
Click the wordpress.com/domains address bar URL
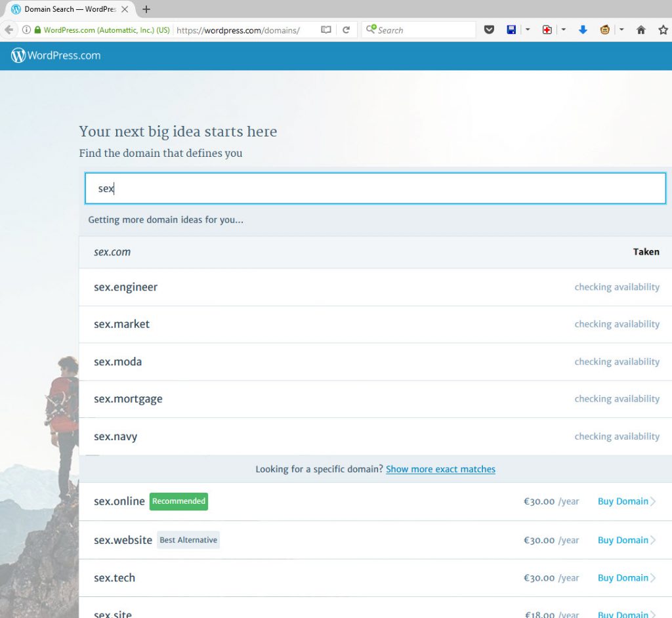238,30
